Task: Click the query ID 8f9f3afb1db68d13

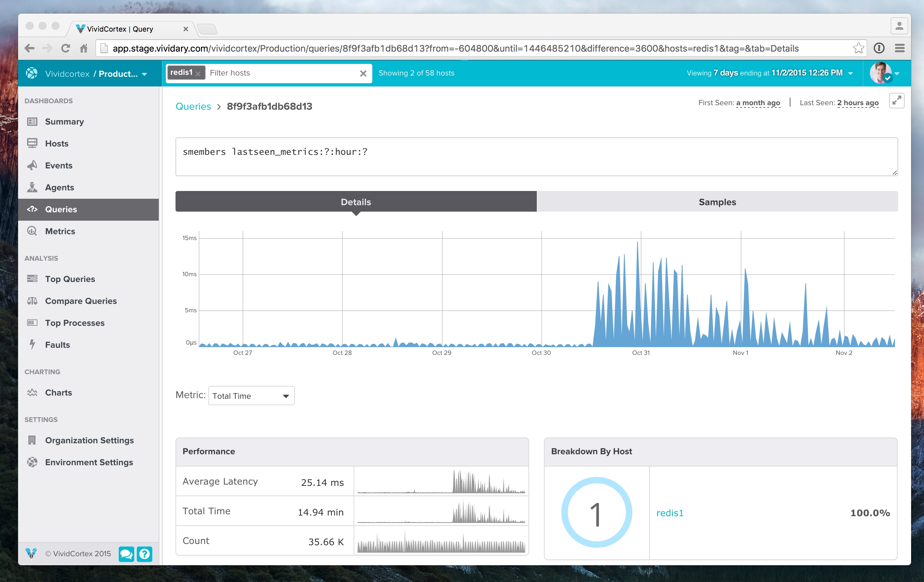Action: coord(269,106)
